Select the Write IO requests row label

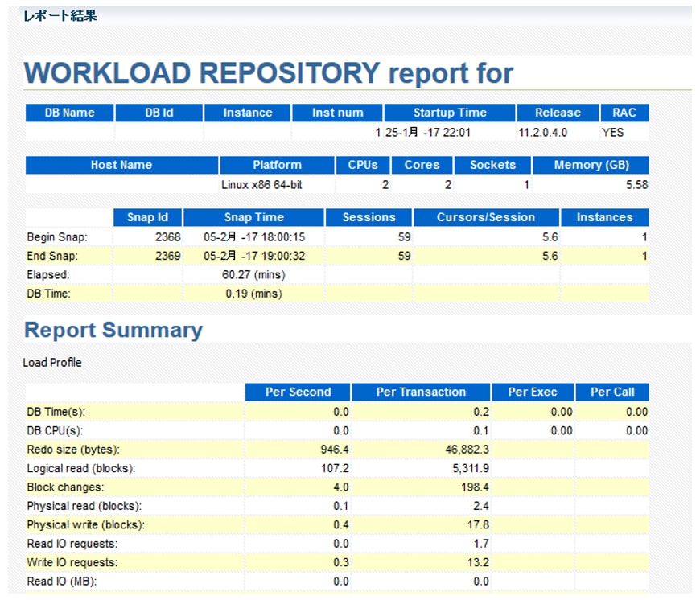(x=72, y=562)
